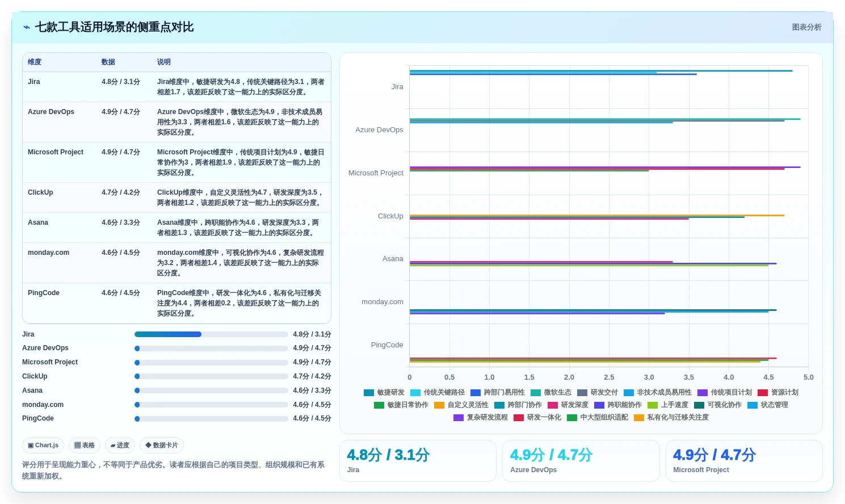
Task: Click the monday.com progress bar
Action: click(211, 405)
